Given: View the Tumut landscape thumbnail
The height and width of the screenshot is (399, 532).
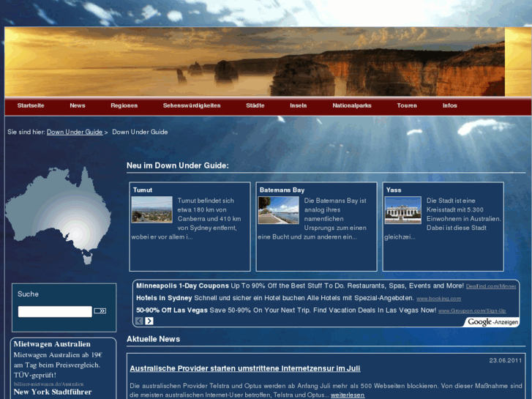Looking at the screenshot, I should pos(152,209).
